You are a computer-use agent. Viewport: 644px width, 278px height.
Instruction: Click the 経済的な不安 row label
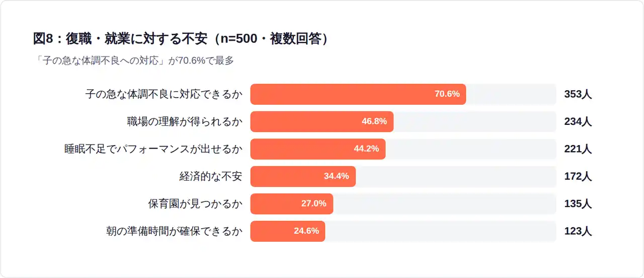coord(210,176)
